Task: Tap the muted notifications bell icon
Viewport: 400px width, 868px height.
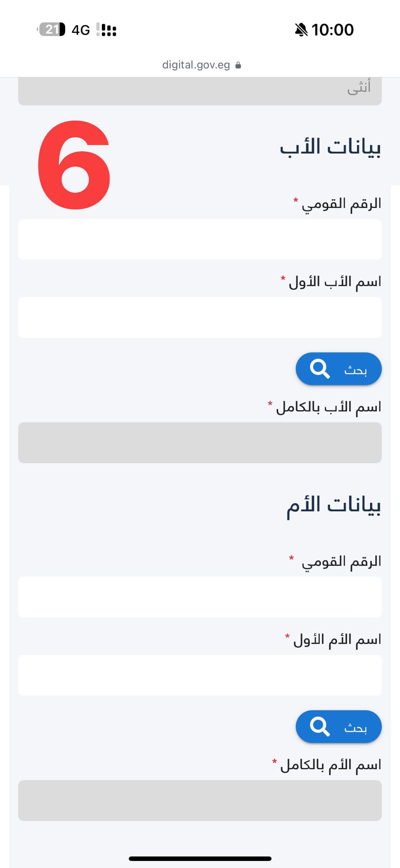Action: pos(301,30)
